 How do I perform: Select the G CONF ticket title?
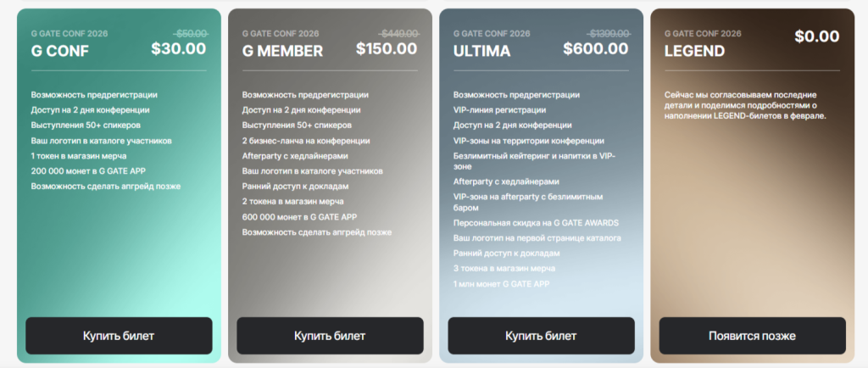point(60,51)
